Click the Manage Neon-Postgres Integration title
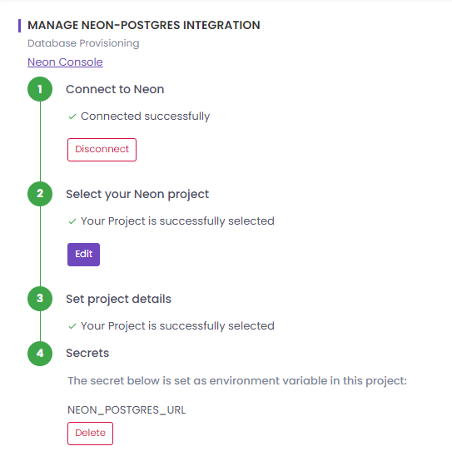 144,25
